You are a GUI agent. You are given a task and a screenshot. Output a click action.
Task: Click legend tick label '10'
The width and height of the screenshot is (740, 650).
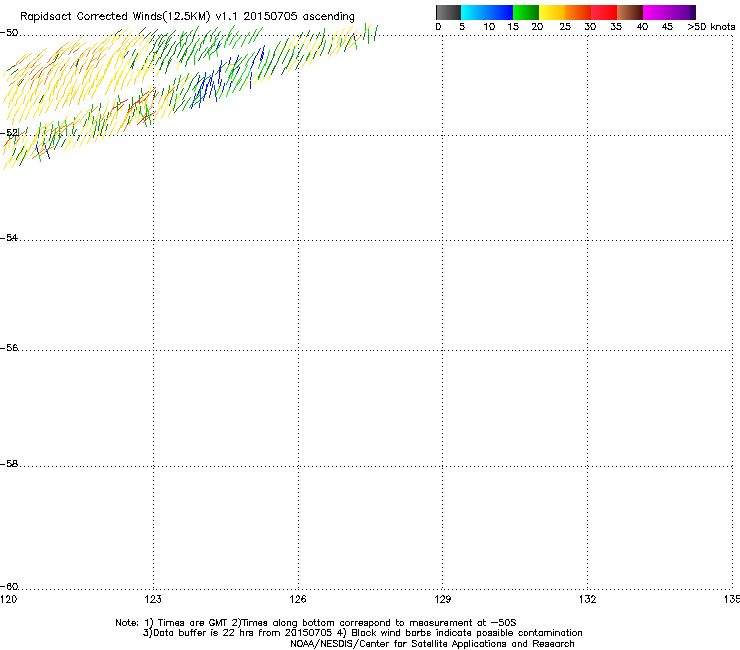click(489, 27)
